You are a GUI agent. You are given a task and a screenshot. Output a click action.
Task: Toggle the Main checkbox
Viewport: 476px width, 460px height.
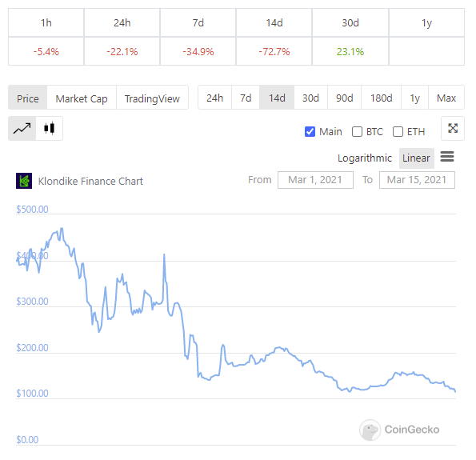click(x=310, y=132)
